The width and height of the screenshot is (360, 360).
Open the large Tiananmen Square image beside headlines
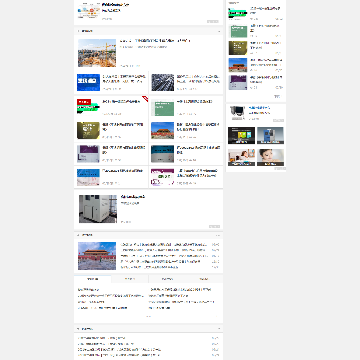tap(97, 256)
